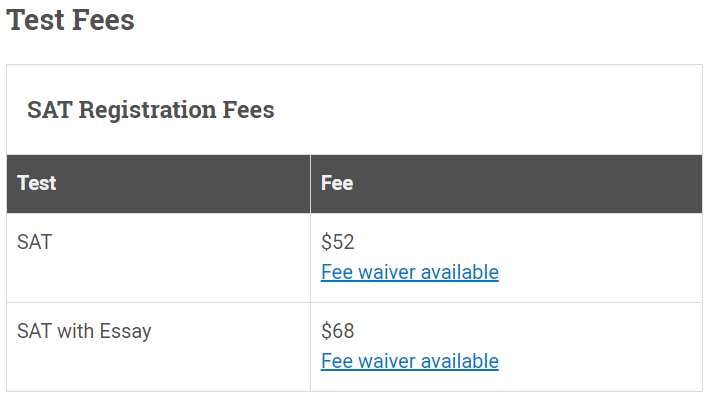Select the Test column header
The width and height of the screenshot is (708, 396).
pyautogui.click(x=37, y=183)
